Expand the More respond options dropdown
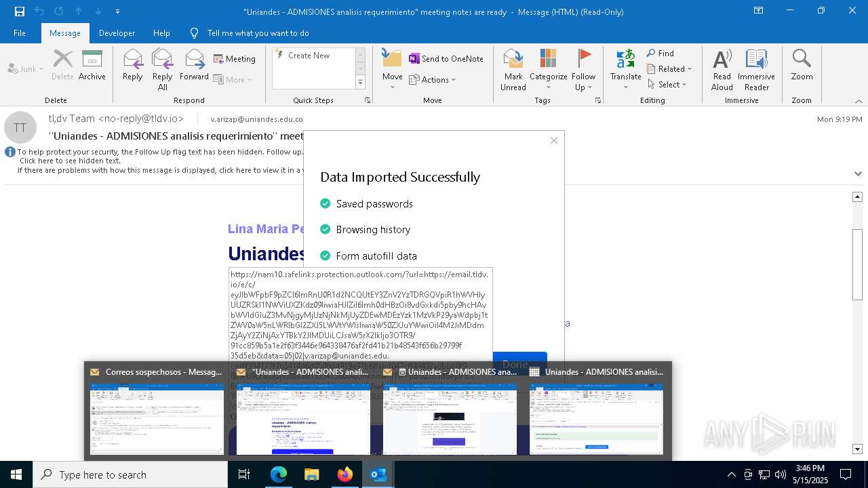 click(x=233, y=80)
